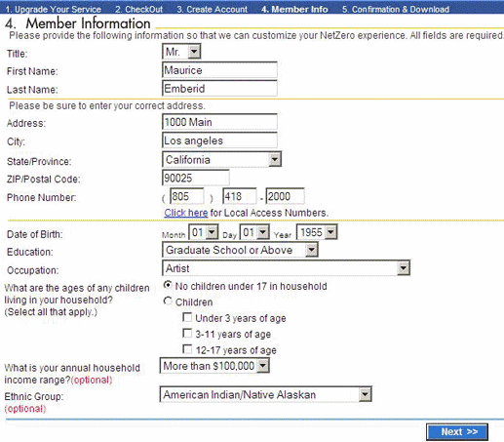Select No children under 17 radio button
This screenshot has height=442, width=504.
tap(168, 286)
